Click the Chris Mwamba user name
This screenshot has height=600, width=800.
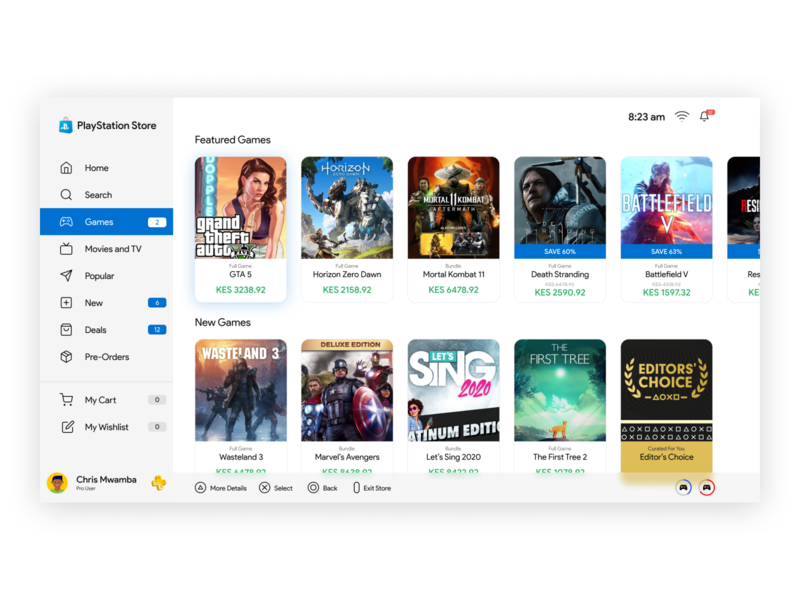point(106,480)
